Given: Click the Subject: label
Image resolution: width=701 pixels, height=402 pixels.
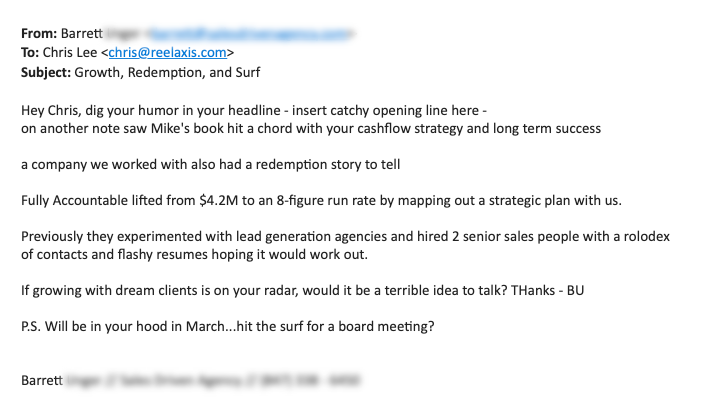Looking at the screenshot, I should click(46, 72).
